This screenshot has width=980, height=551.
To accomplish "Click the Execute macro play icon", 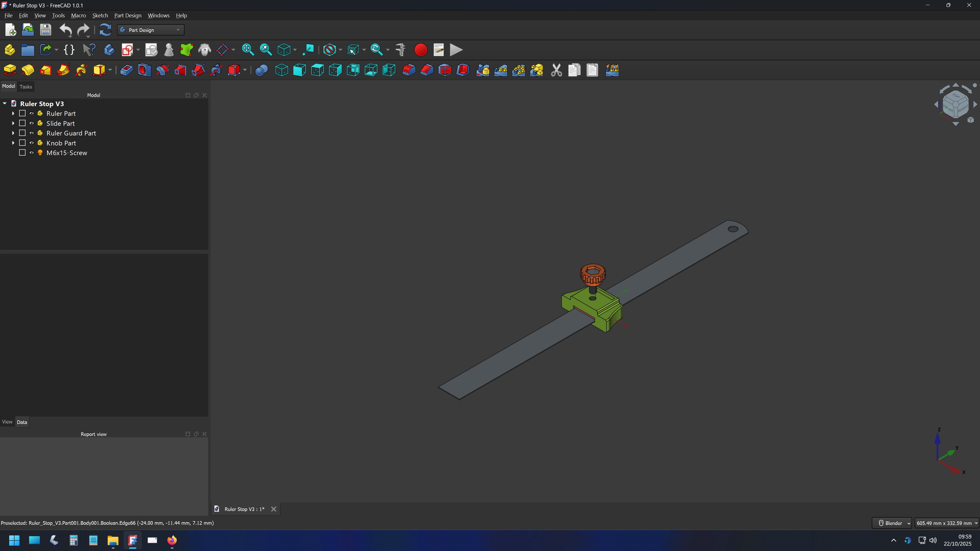I will (x=456, y=50).
